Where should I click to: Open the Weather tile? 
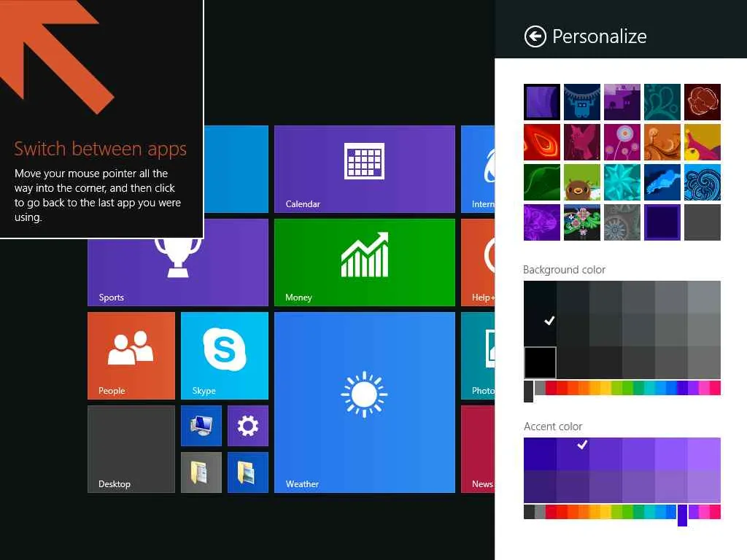(x=365, y=402)
